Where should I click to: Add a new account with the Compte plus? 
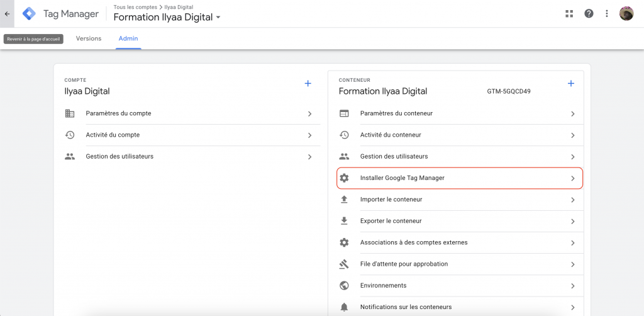point(308,84)
